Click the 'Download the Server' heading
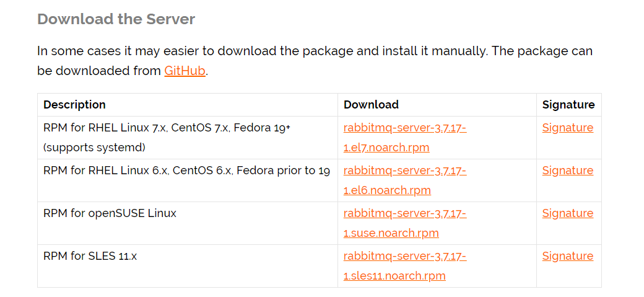644x297 pixels. pos(116,19)
